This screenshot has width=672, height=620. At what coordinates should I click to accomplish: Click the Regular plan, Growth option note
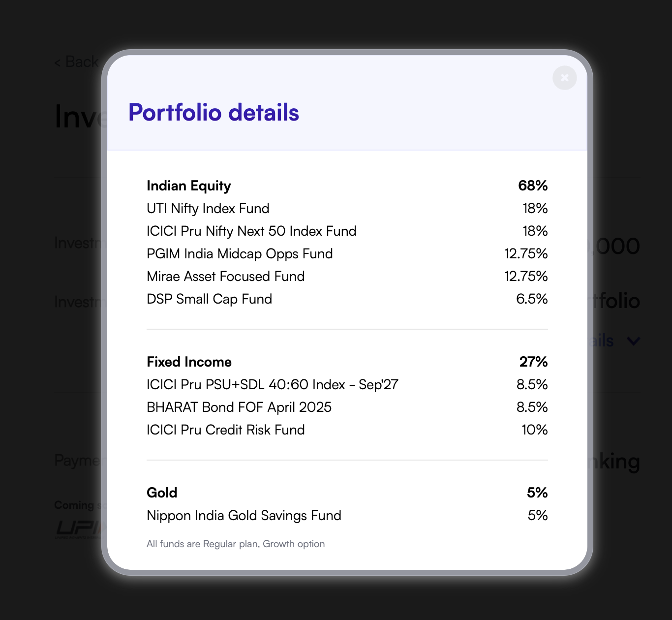click(x=236, y=544)
